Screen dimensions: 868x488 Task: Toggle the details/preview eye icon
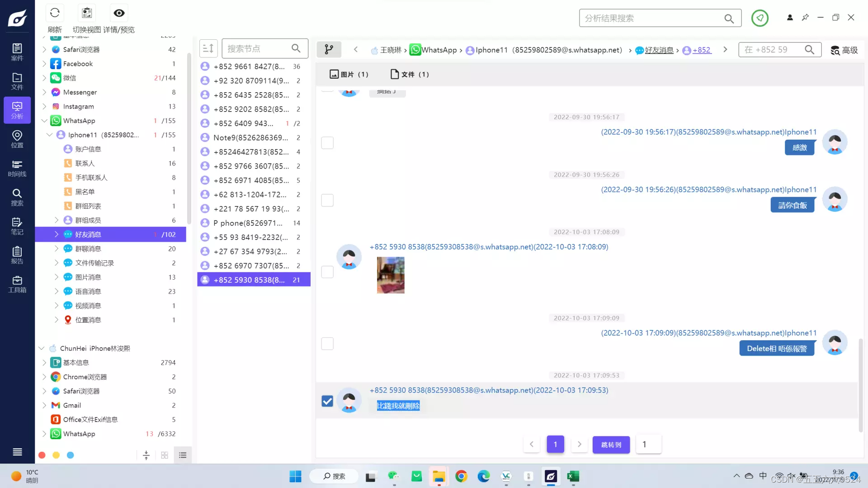pos(119,13)
